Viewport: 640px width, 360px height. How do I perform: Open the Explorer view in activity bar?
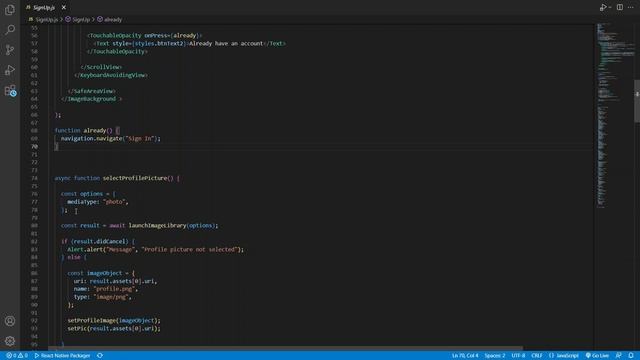coord(10,9)
